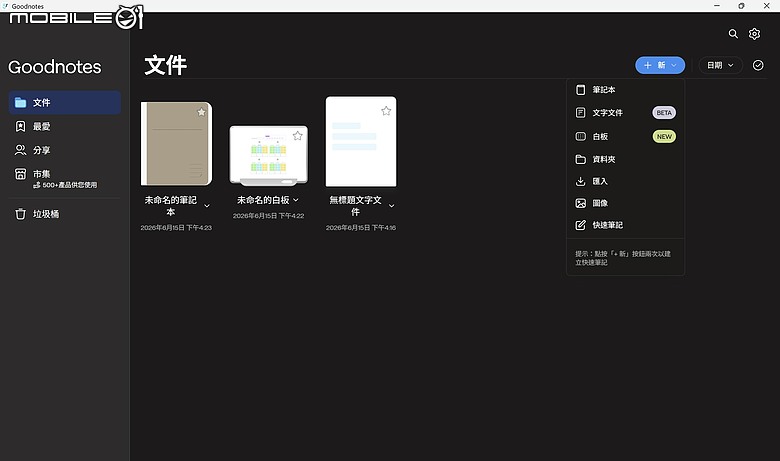Go to 最愛 in the sidebar
Viewport: 780px width, 461px height.
(x=65, y=126)
